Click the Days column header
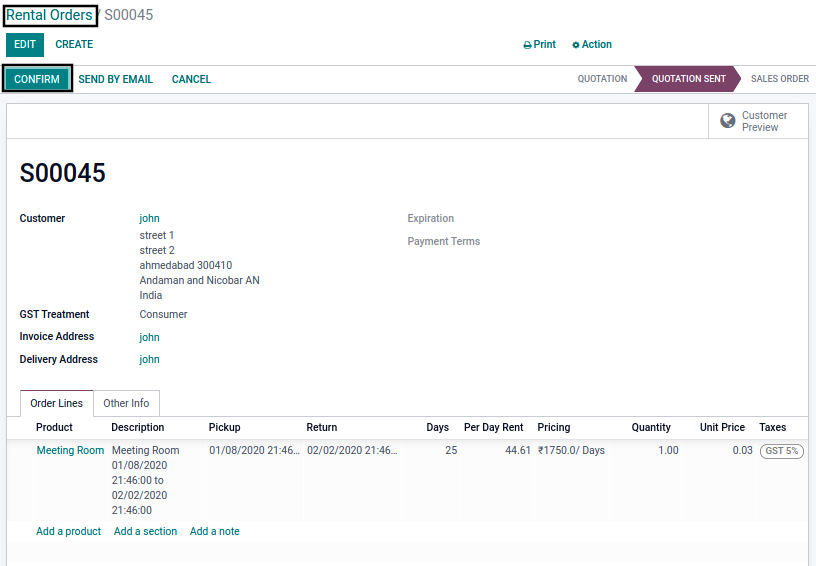The image size is (816, 566). [437, 427]
